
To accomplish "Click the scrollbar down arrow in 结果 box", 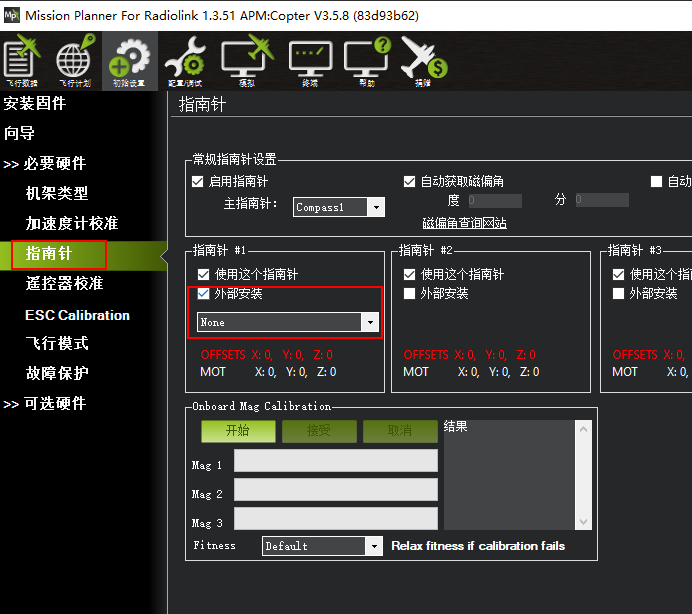I will [582, 521].
